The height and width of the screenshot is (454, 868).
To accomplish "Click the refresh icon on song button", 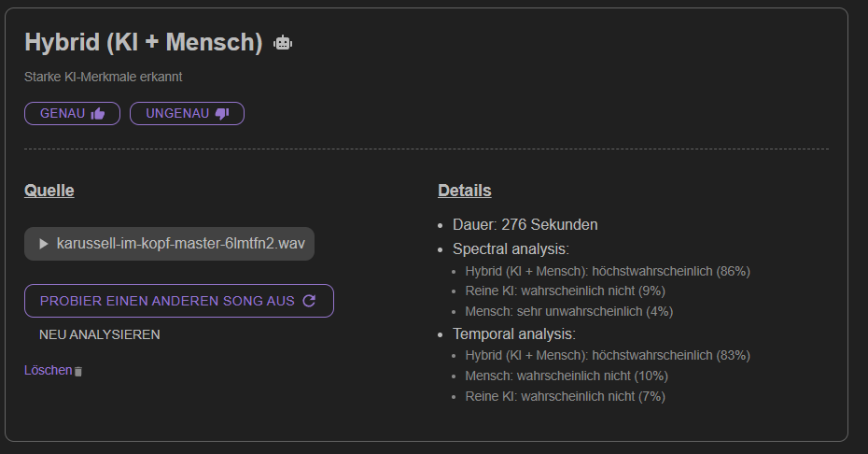I will click(x=309, y=301).
